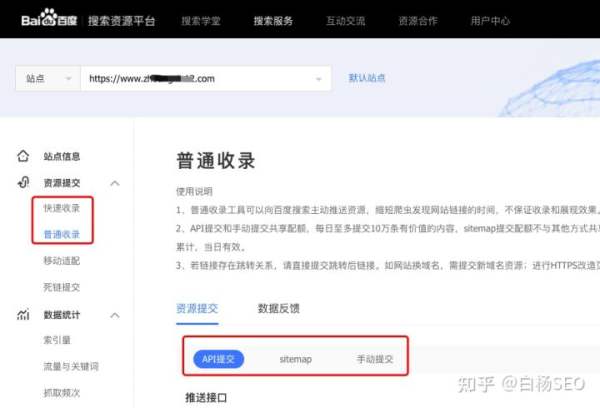This screenshot has width=600, height=408.
Task: Click the 数据统计 sidebar heading
Action: coord(62,315)
